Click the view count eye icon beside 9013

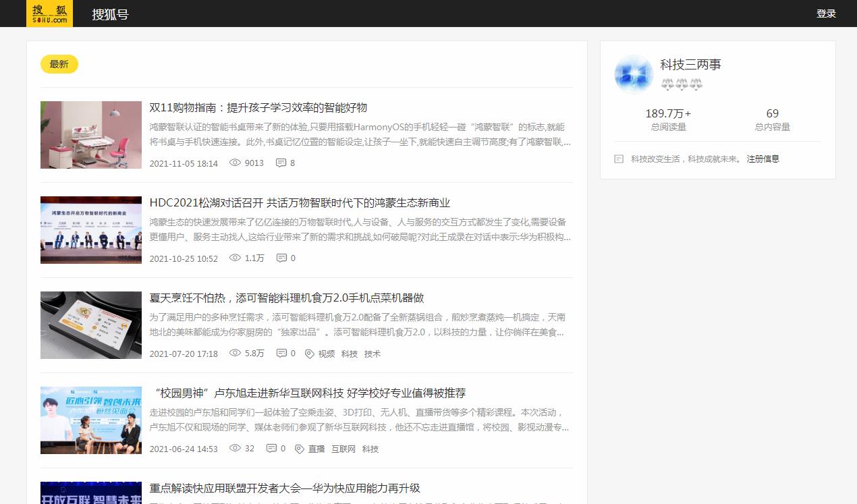235,163
